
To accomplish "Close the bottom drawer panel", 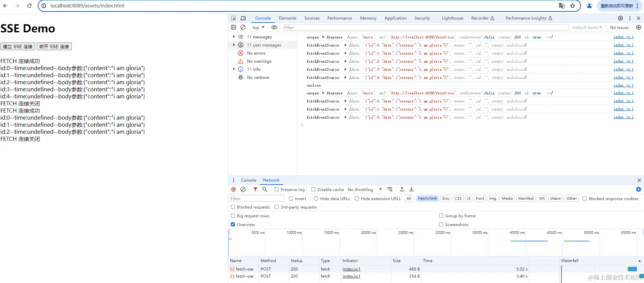I will (x=639, y=180).
